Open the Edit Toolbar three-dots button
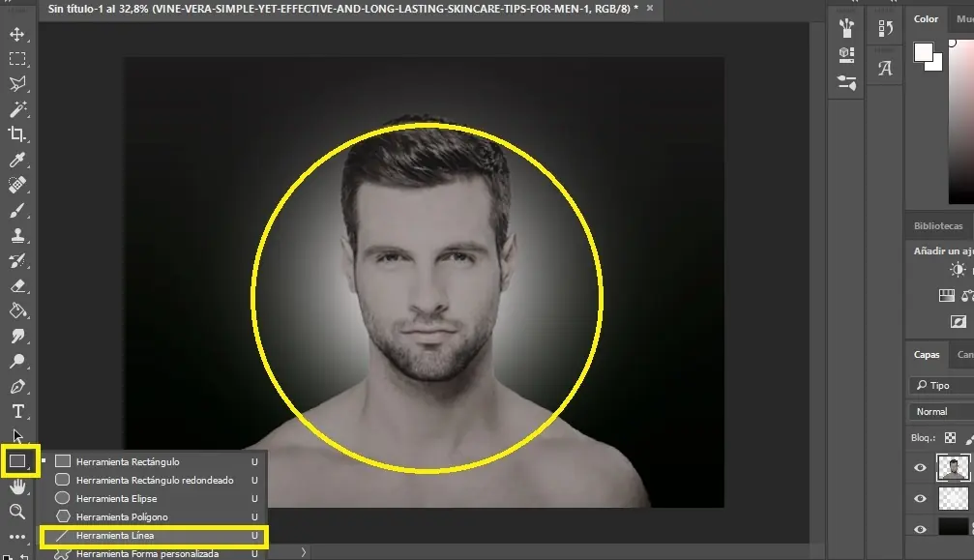This screenshot has width=974, height=560. point(17,537)
